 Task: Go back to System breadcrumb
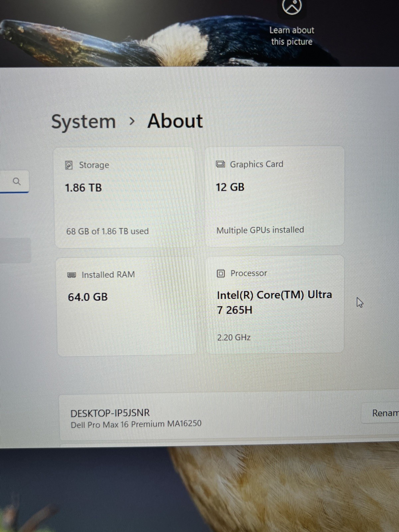click(x=83, y=122)
